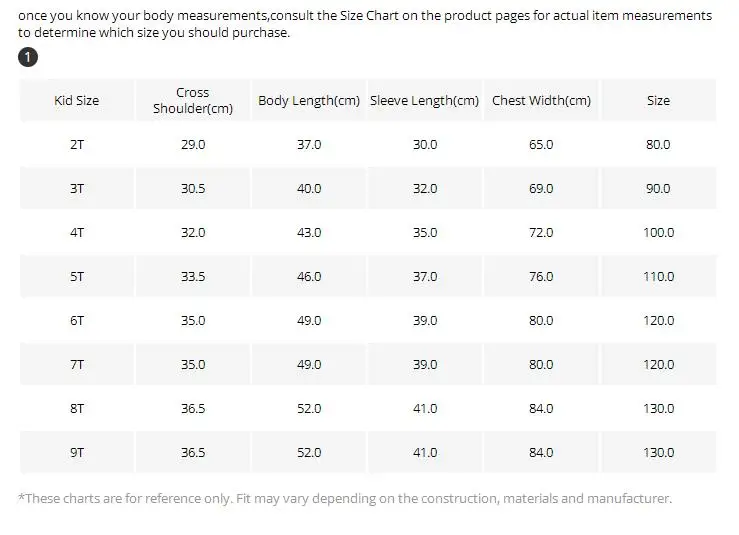Click the body measurements instruction paragraph
Screen dimensions: 739x535
tap(365, 24)
